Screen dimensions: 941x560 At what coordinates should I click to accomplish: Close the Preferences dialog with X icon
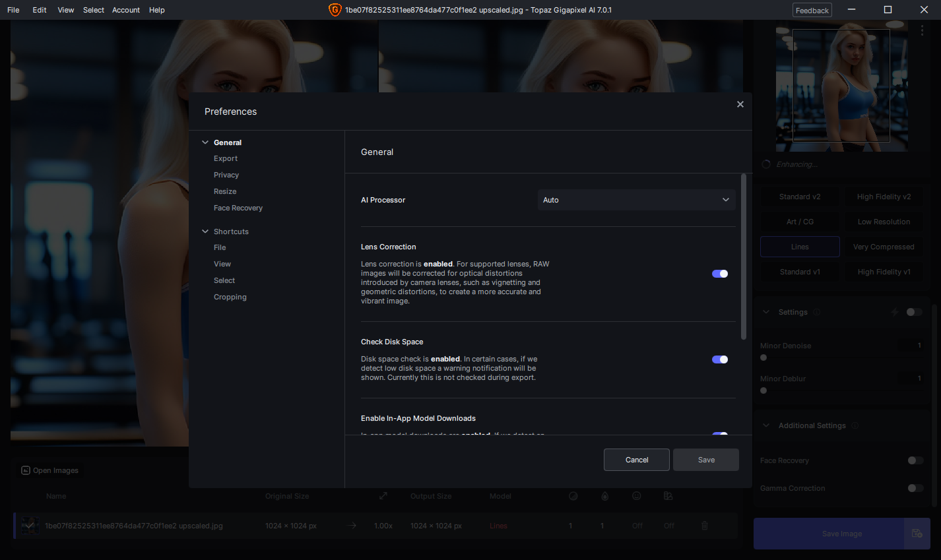coord(740,104)
